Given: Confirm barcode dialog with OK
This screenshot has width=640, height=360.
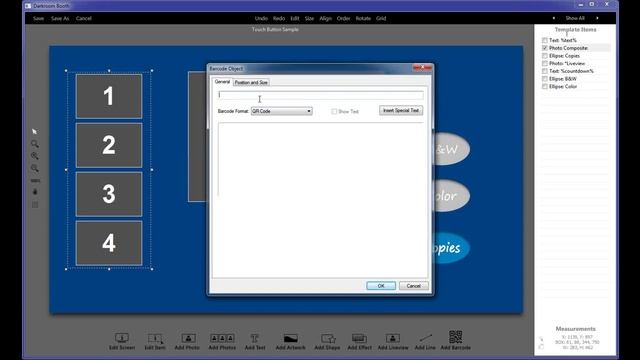Looking at the screenshot, I should coord(381,286).
